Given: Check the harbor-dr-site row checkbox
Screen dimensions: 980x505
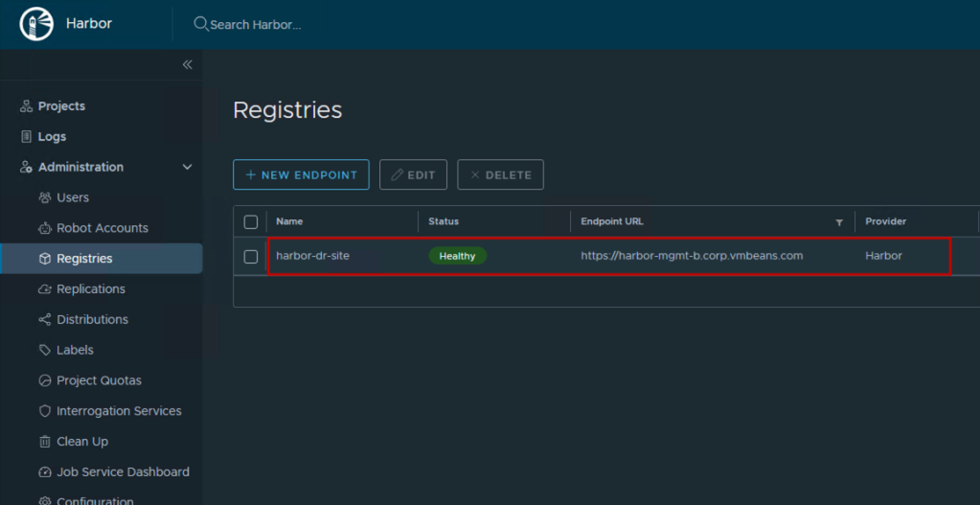Looking at the screenshot, I should [251, 256].
